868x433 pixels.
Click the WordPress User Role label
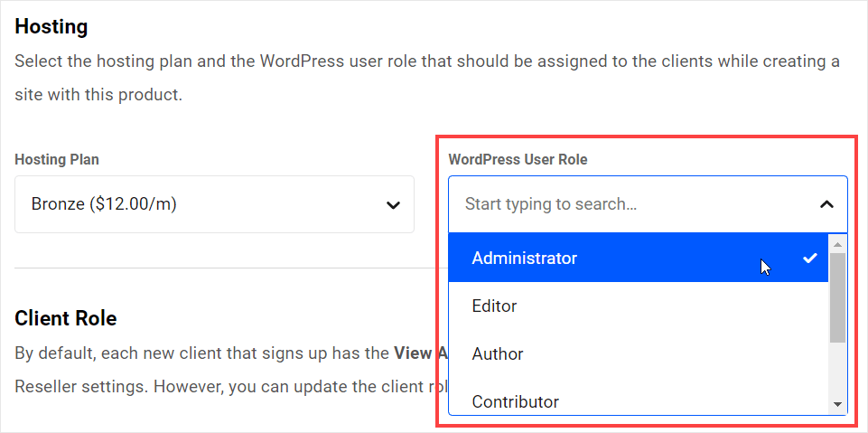518,160
